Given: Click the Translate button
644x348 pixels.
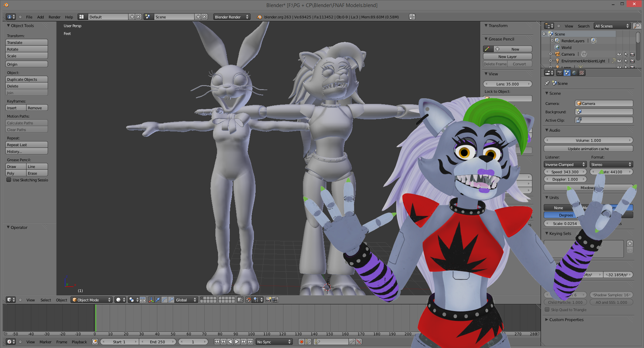Looking at the screenshot, I should coord(26,42).
